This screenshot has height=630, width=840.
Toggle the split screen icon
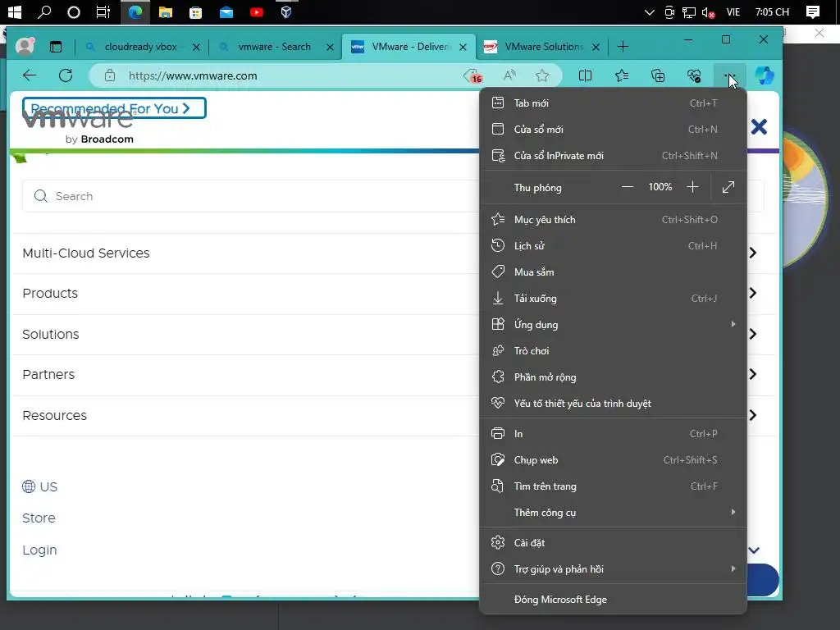tap(585, 75)
